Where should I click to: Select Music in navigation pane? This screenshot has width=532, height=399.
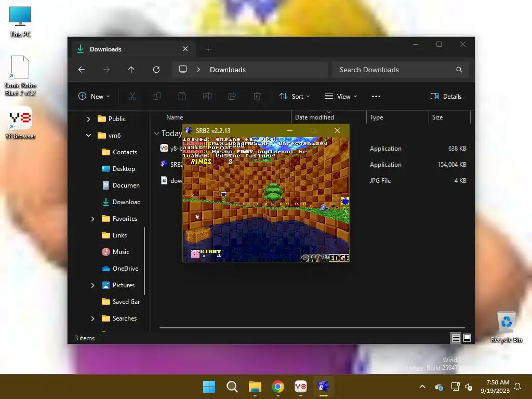[116, 252]
